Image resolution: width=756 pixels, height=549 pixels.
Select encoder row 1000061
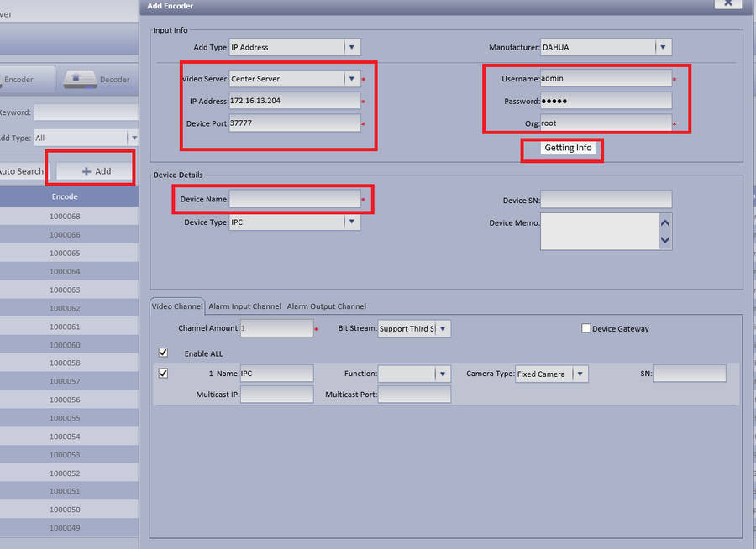[65, 327]
